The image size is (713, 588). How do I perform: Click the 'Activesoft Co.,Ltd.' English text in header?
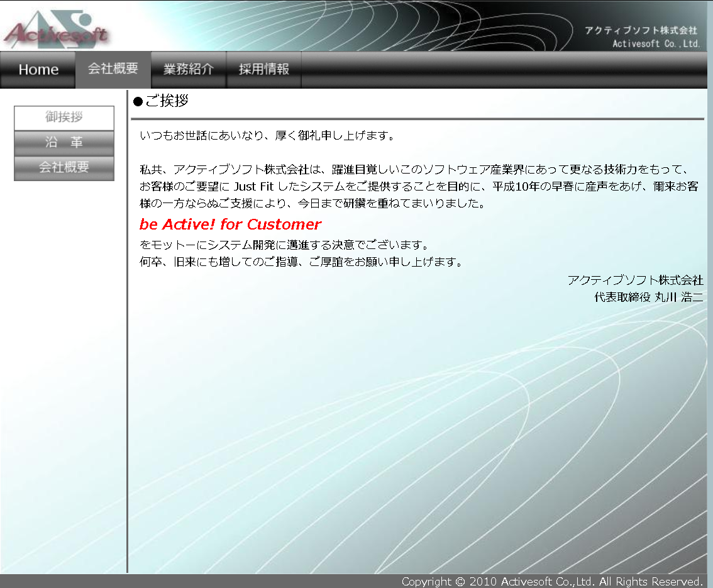click(655, 43)
